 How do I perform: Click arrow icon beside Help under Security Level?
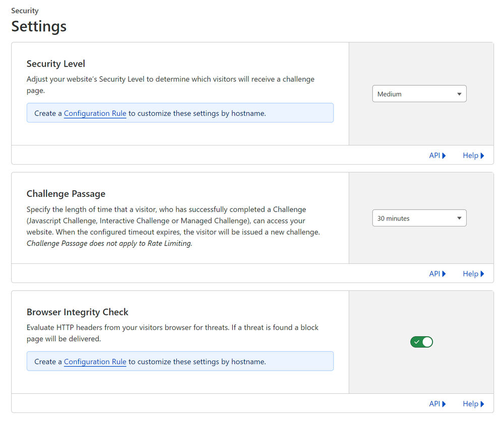click(482, 156)
